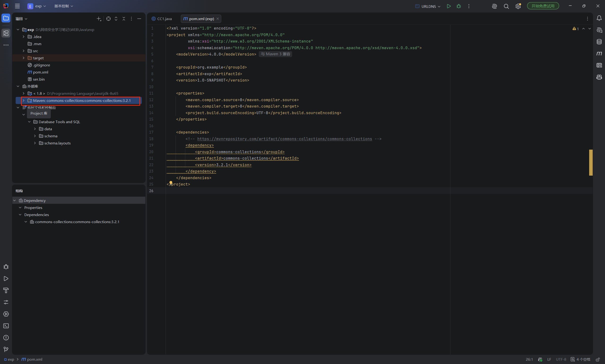
Task: Open the Project tool window icon
Action: point(6,18)
